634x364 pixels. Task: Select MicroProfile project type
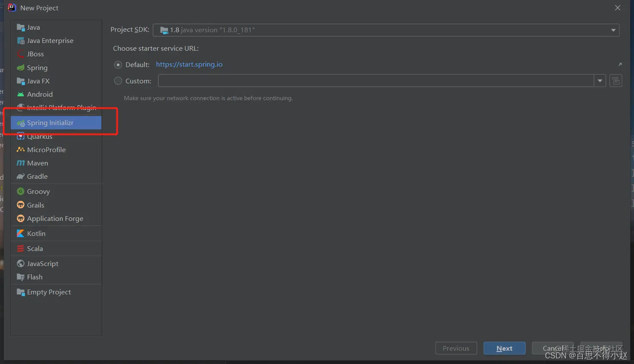[x=56, y=150]
